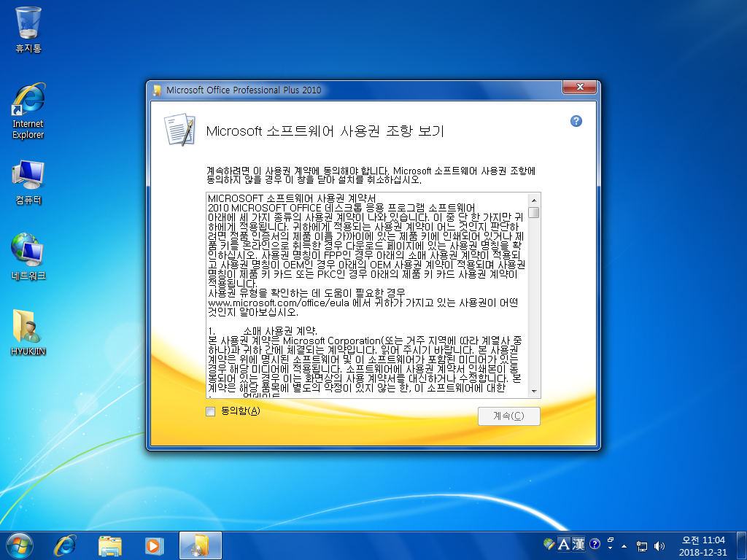Open the Windows Start menu orb

pyautogui.click(x=20, y=545)
